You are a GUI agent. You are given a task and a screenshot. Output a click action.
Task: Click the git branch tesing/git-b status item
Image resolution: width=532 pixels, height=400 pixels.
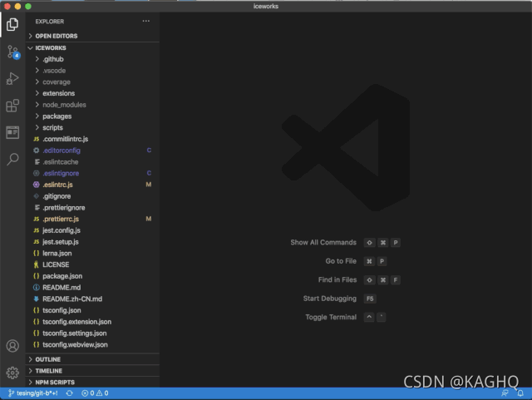(33, 393)
